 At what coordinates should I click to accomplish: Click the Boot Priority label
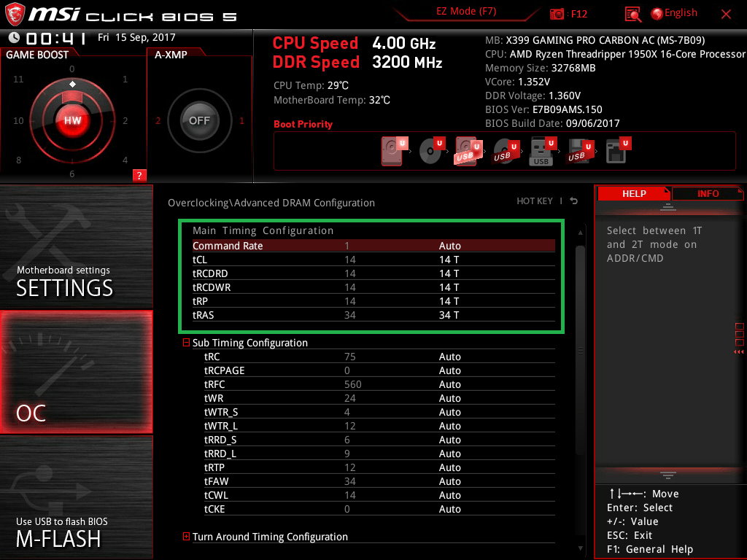tap(303, 124)
